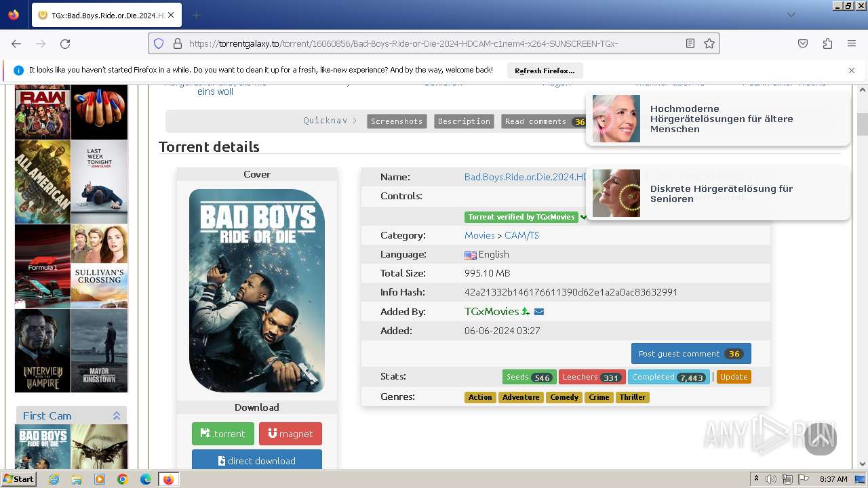Viewport: 868px width, 488px height.
Task: List all tabs dropdown arrow
Action: (x=791, y=15)
